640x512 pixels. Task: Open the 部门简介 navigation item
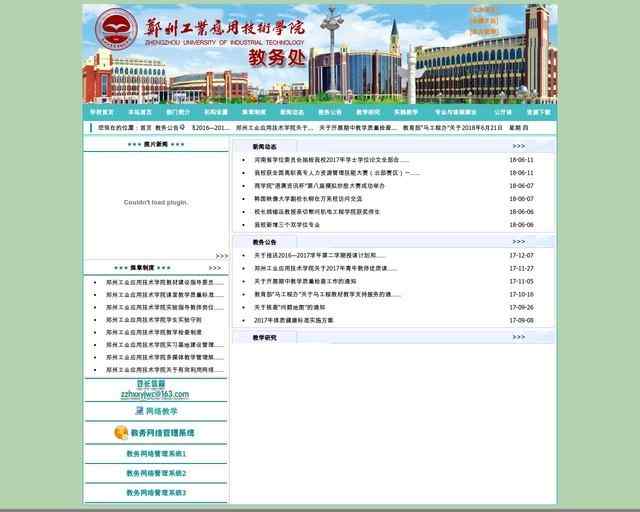click(178, 112)
